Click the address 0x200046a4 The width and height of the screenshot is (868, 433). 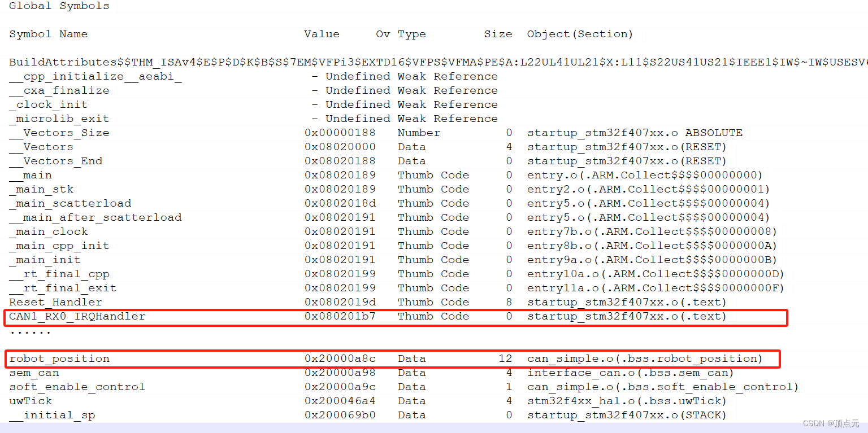tap(340, 401)
